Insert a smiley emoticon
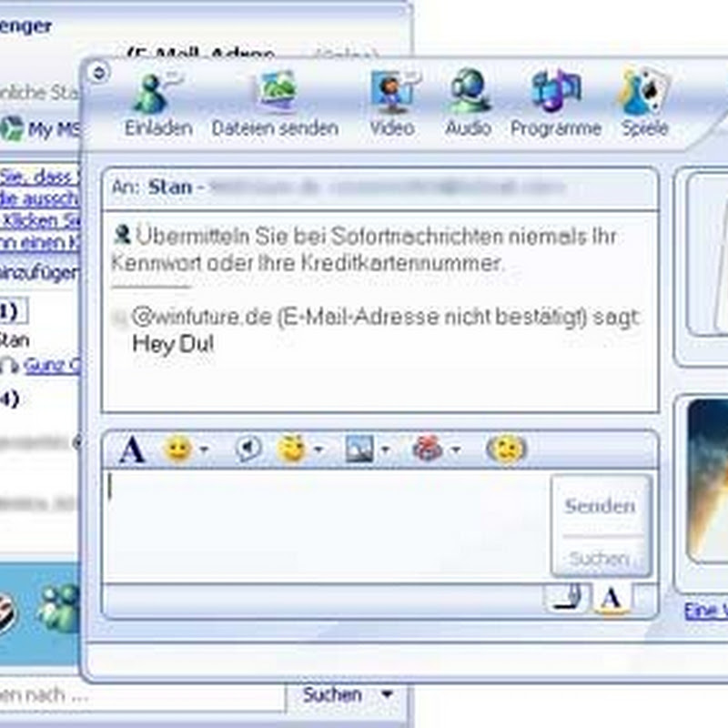The height and width of the screenshot is (728, 728). pyautogui.click(x=177, y=450)
